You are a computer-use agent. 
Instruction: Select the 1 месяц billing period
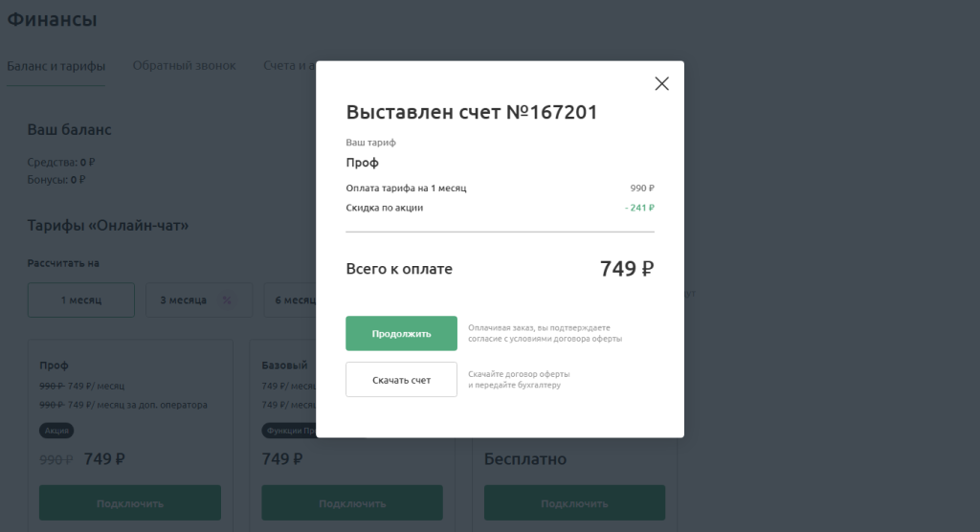coord(81,300)
